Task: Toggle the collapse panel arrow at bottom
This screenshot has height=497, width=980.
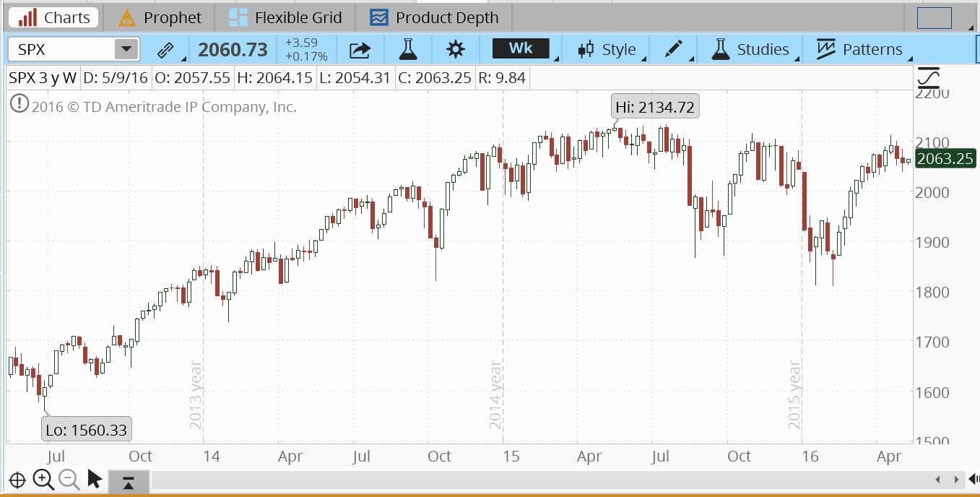Action: 128,481
